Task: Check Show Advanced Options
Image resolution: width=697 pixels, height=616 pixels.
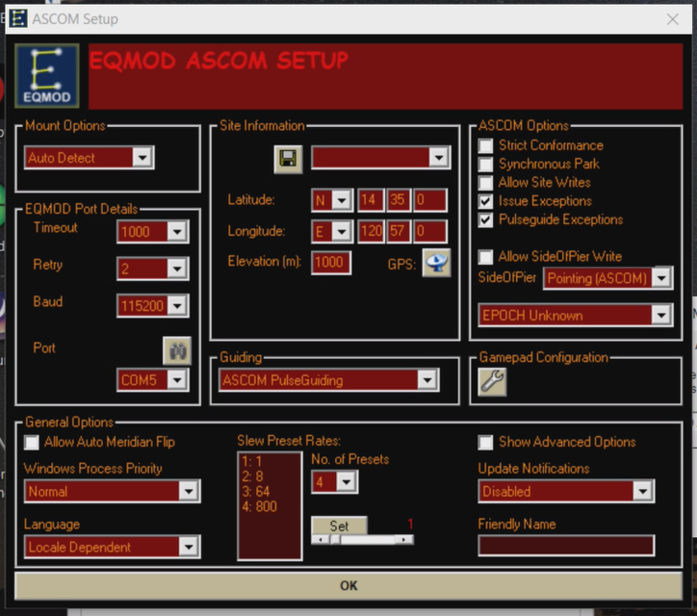Action: click(485, 442)
